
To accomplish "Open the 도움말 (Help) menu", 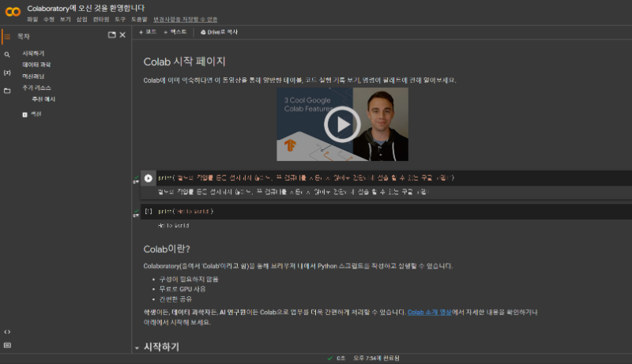I will 140,19.
